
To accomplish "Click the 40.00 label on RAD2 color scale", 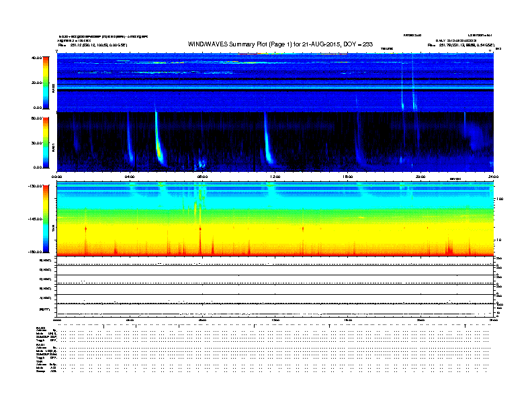I will pyautogui.click(x=37, y=58).
